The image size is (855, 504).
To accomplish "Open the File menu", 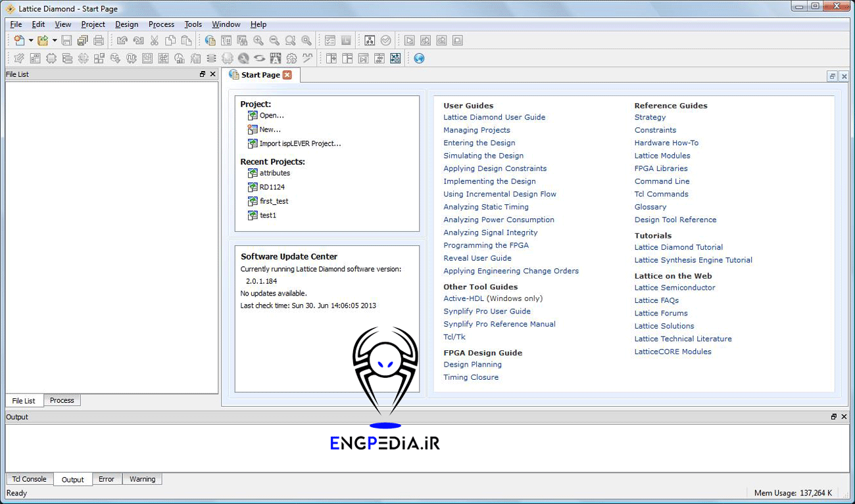I will 16,24.
